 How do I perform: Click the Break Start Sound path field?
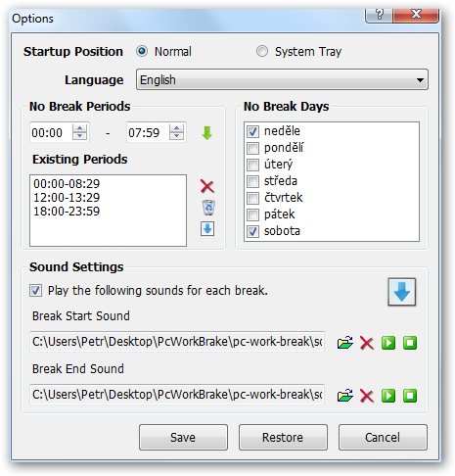point(177,342)
